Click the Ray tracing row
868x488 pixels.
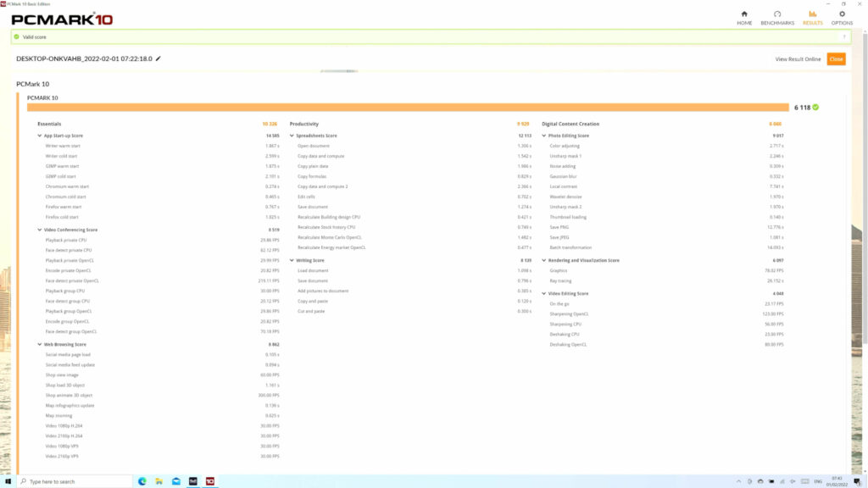(x=666, y=280)
